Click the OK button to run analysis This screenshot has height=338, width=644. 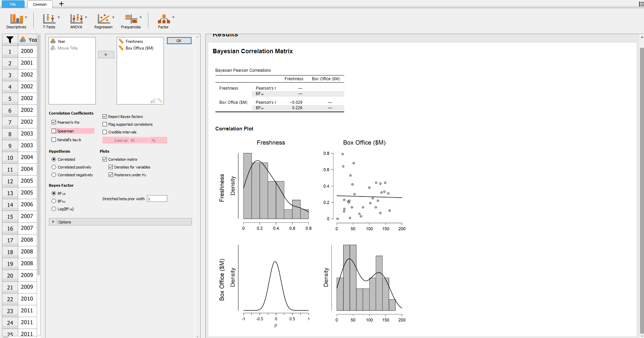tap(179, 40)
